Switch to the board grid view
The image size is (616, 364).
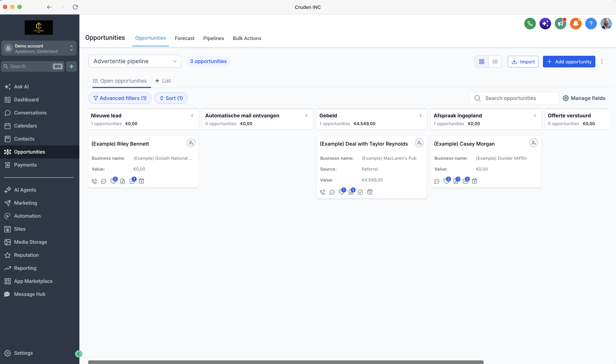pos(482,62)
